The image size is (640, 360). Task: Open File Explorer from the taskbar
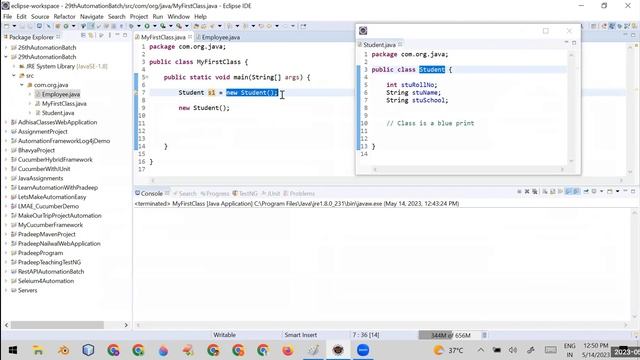(38, 350)
